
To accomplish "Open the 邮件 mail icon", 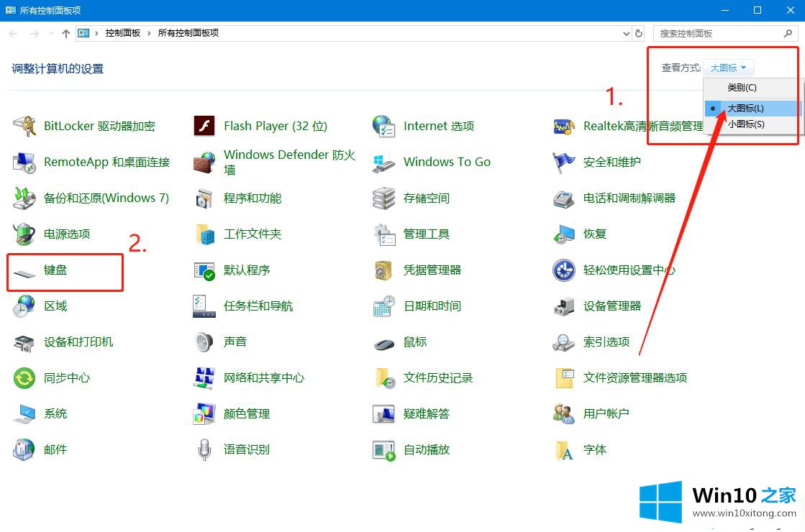I will point(24,450).
